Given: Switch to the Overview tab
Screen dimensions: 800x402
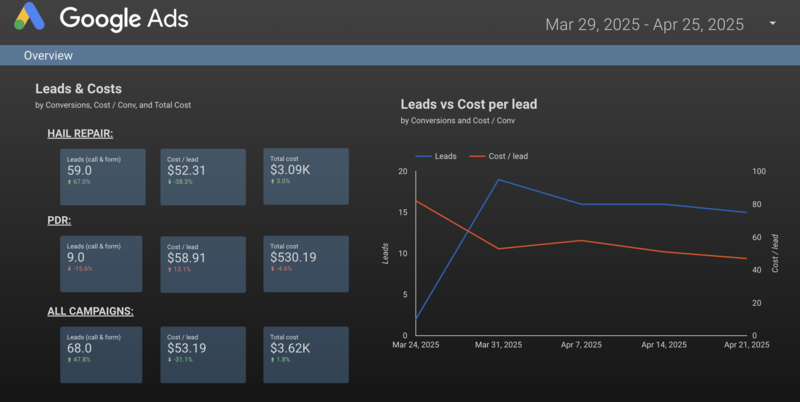Looking at the screenshot, I should click(x=48, y=56).
